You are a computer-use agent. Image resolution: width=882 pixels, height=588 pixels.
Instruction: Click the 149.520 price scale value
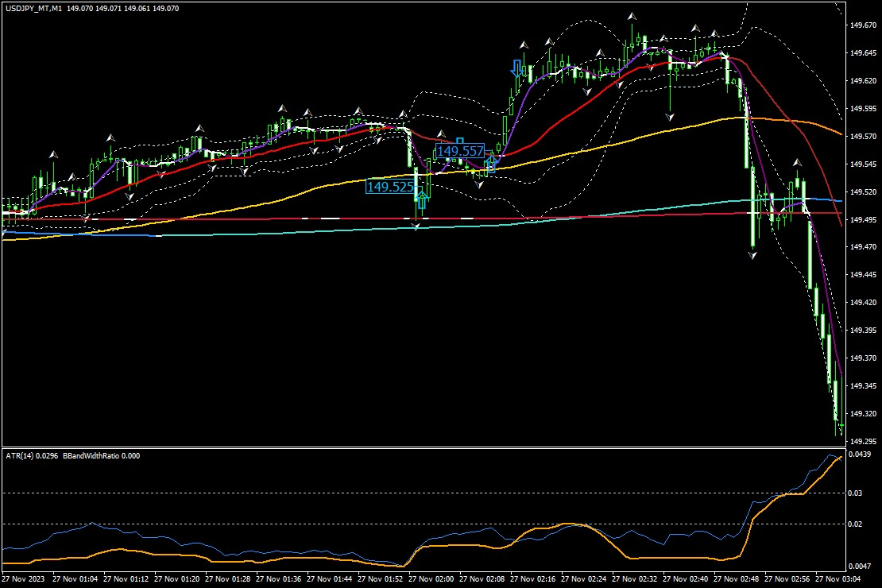(x=863, y=191)
